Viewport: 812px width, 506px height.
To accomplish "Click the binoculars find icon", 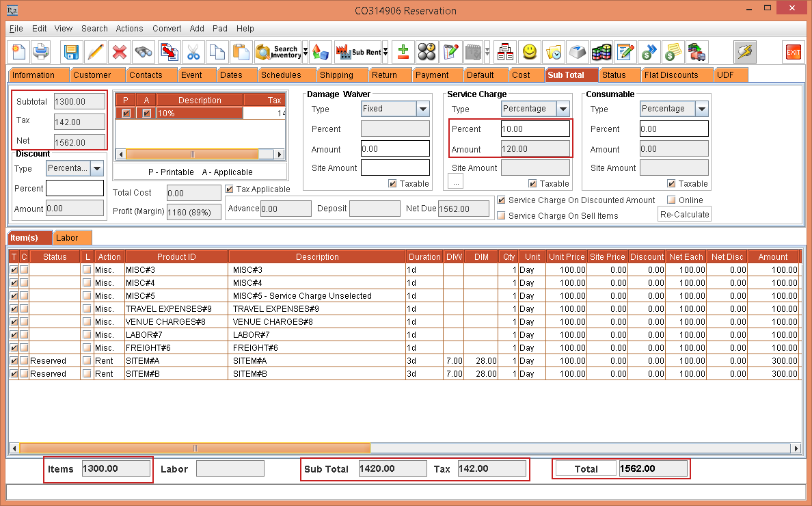I will click(x=143, y=52).
